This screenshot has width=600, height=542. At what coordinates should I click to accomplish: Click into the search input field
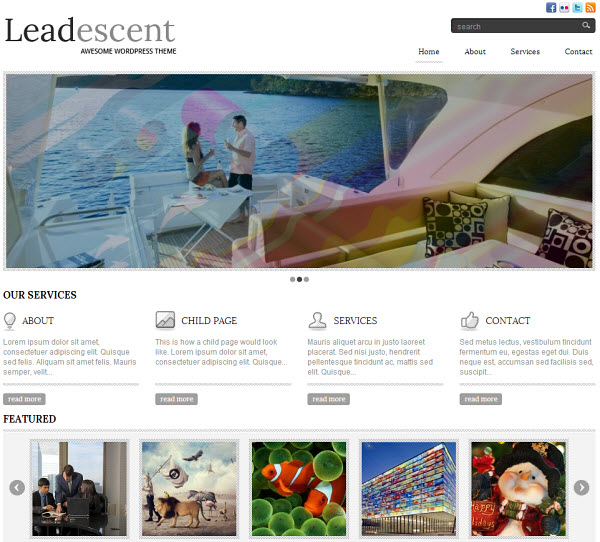(x=517, y=26)
